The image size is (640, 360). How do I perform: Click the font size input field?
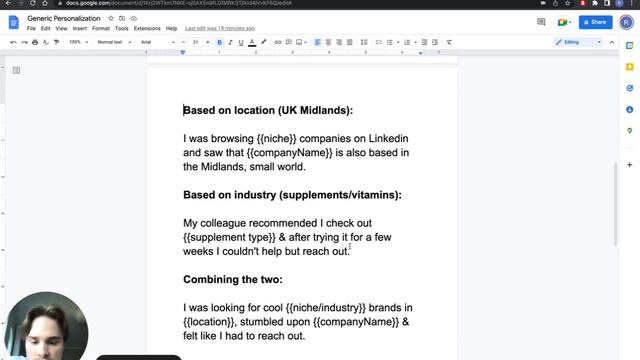(196, 42)
